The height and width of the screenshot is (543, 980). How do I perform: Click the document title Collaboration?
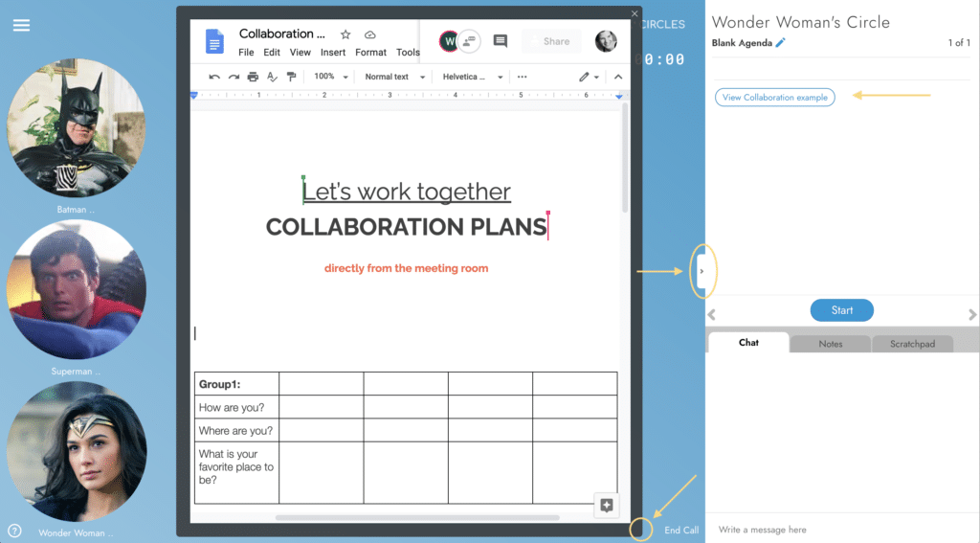[282, 34]
